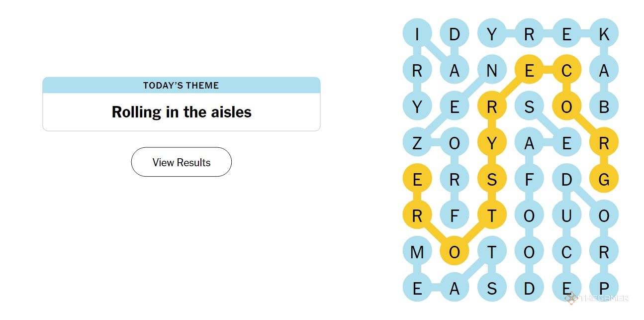
Task: Click the TheGamer watermark logo
Action: [x=597, y=299]
